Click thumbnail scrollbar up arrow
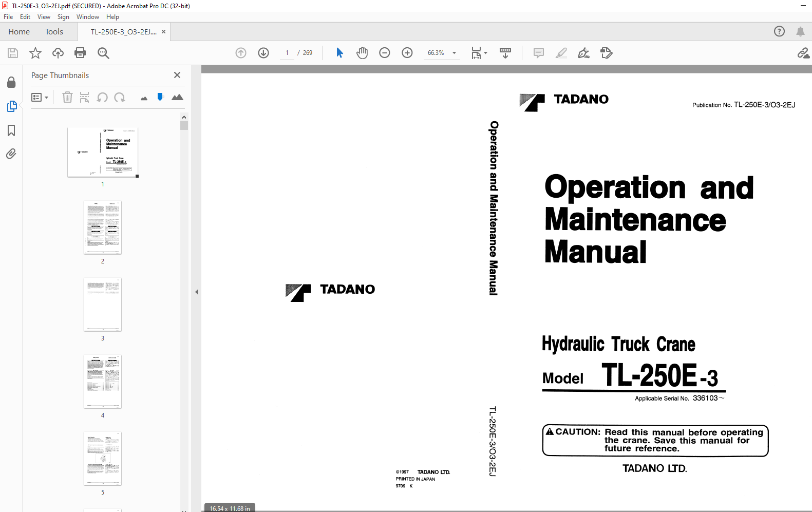Image resolution: width=812 pixels, height=512 pixels. [x=184, y=117]
